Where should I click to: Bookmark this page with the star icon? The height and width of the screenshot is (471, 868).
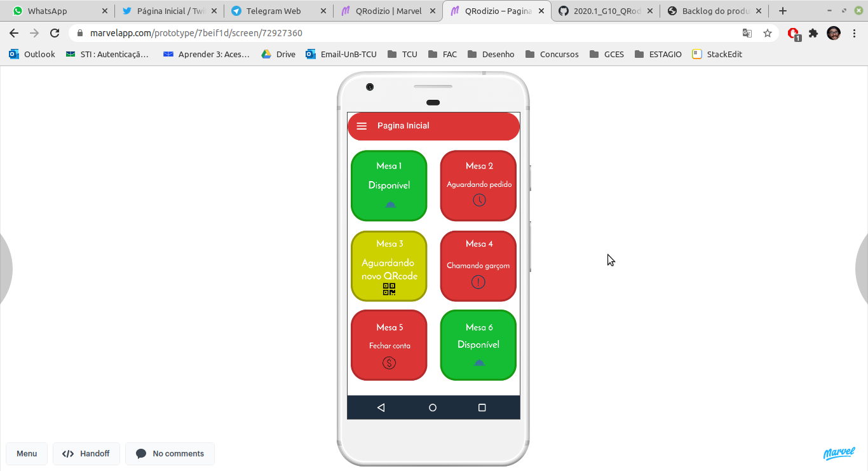pos(768,33)
